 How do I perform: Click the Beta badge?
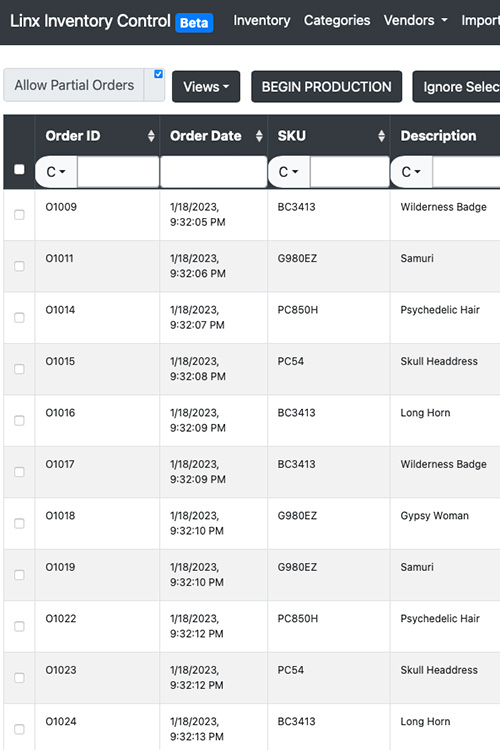tap(194, 22)
